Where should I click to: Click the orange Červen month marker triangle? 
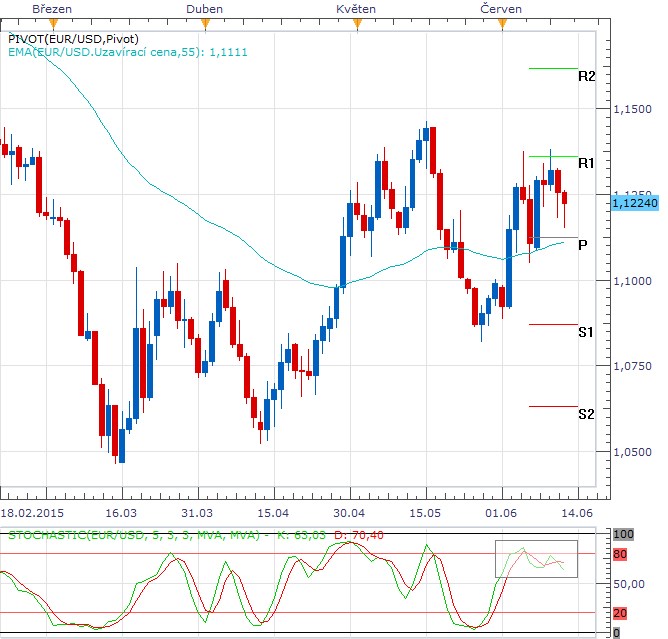503,24
